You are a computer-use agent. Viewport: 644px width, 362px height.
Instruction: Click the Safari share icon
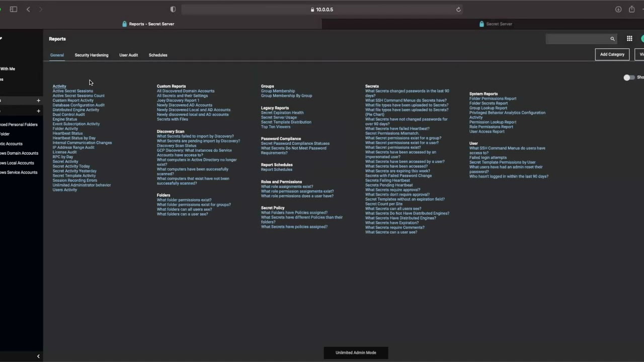(631, 9)
